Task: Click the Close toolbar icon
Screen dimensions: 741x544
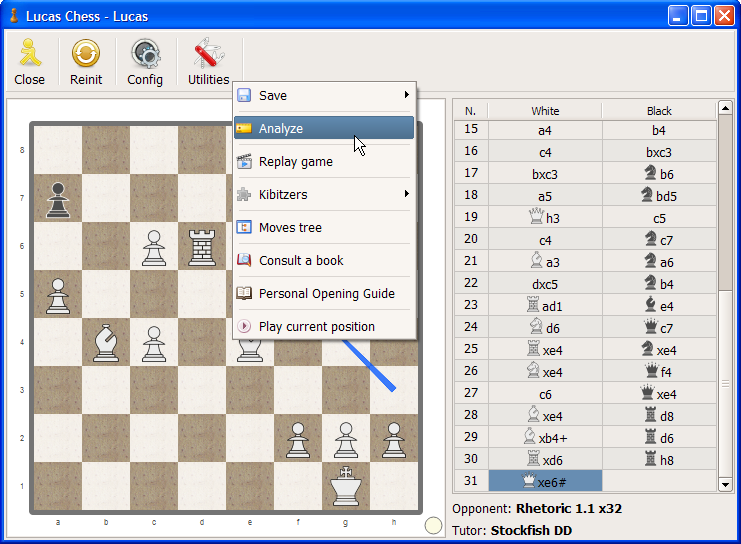Action: [30, 52]
